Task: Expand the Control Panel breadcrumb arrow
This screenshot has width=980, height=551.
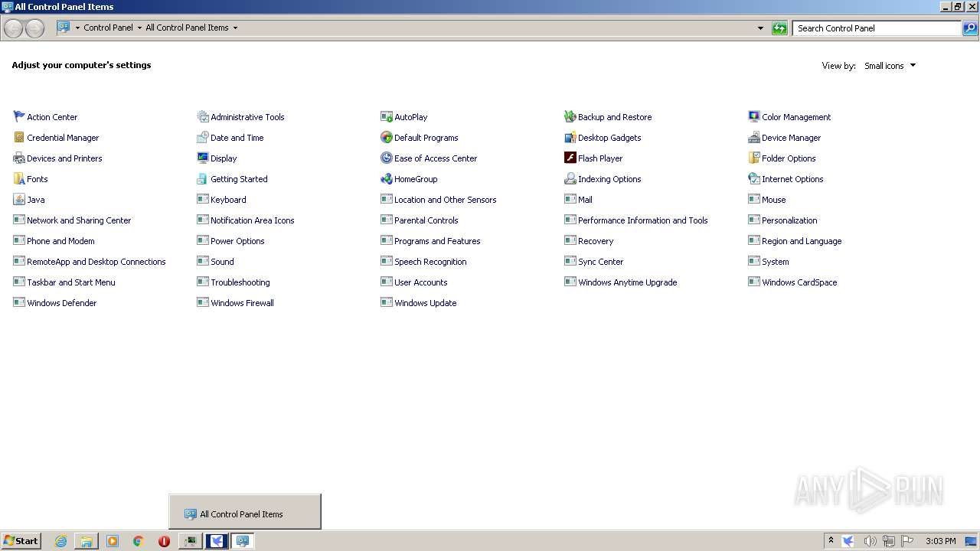Action: click(139, 28)
